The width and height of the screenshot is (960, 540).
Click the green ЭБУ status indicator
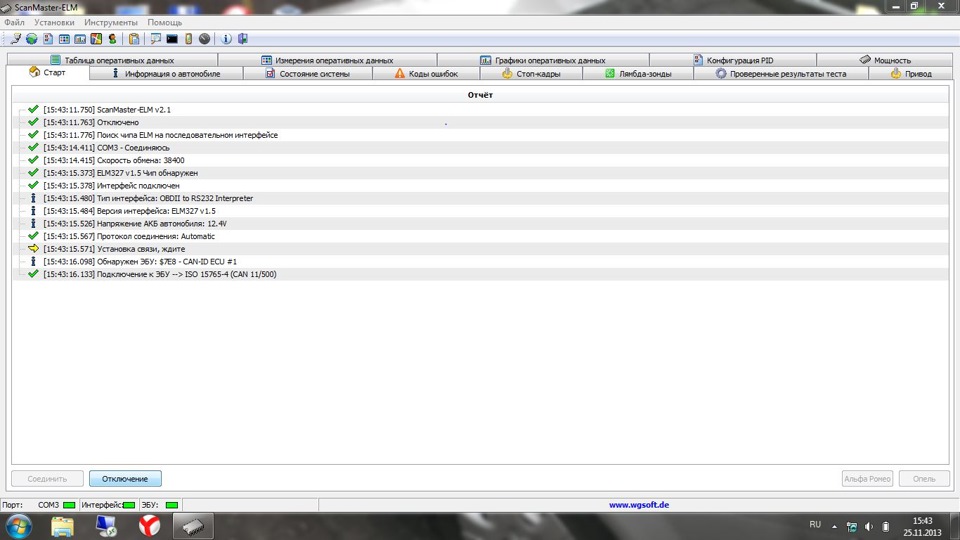(171, 505)
